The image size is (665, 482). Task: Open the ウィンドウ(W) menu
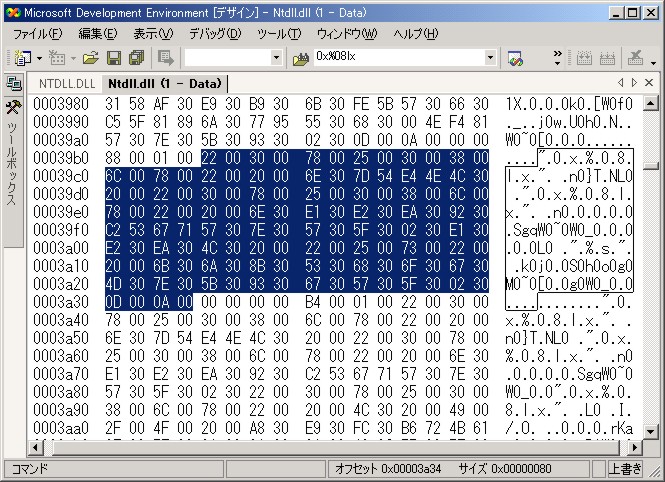click(x=347, y=33)
